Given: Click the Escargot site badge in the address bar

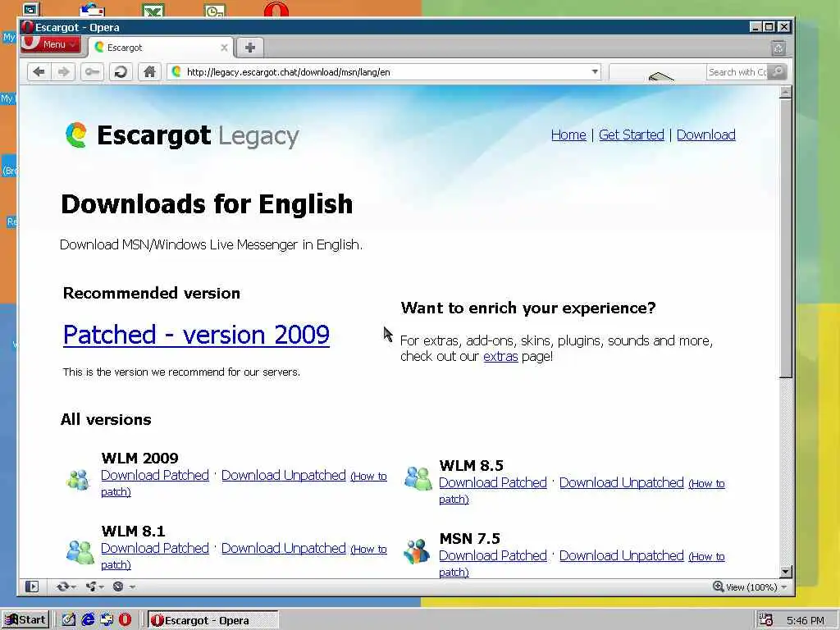Looking at the screenshot, I should 176,72.
